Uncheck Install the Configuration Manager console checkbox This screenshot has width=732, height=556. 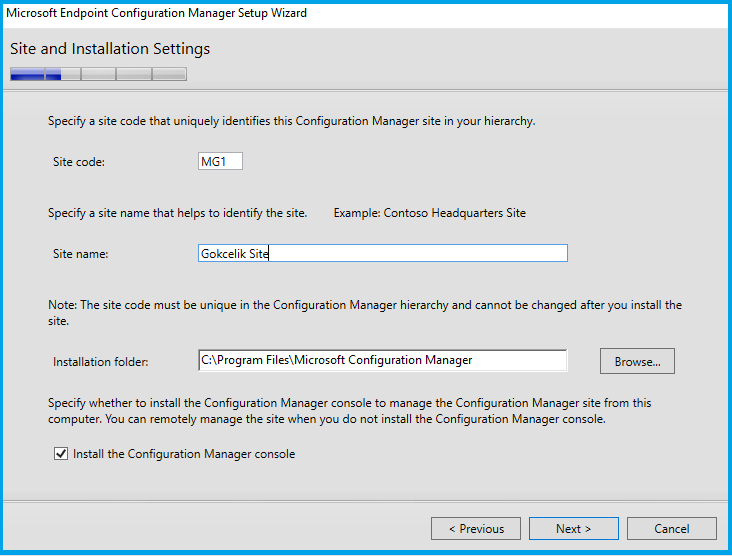coord(60,454)
